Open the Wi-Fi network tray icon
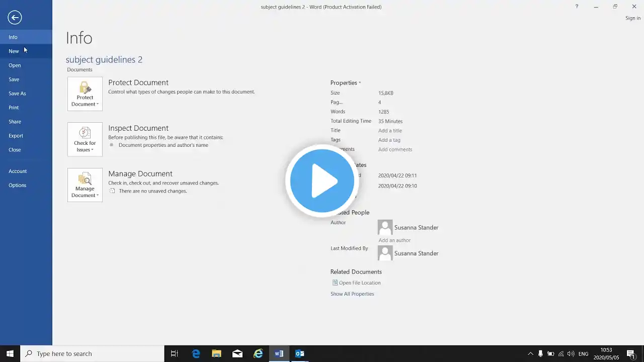Image resolution: width=644 pixels, height=362 pixels. 561,353
